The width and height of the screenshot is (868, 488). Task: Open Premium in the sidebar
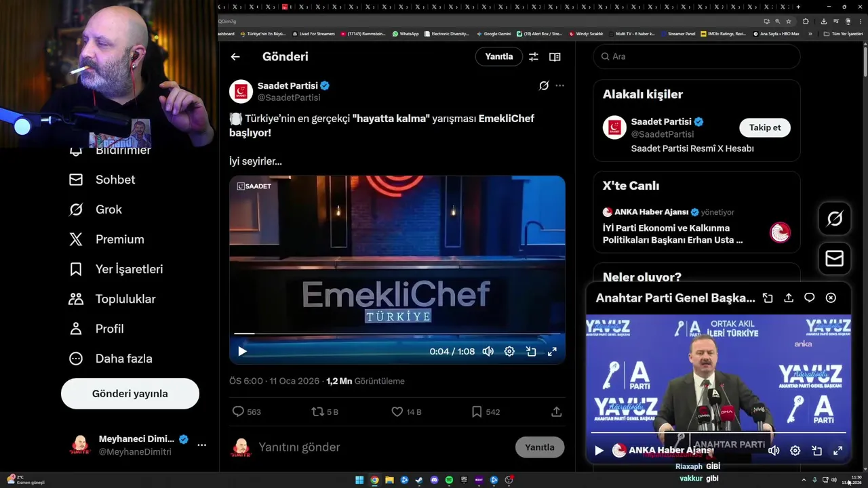(106, 239)
